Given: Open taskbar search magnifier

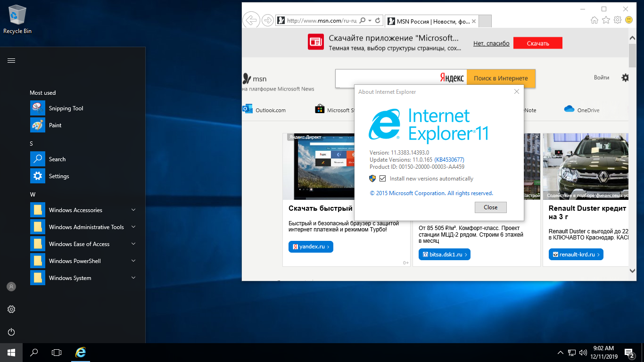Looking at the screenshot, I should click(34, 352).
